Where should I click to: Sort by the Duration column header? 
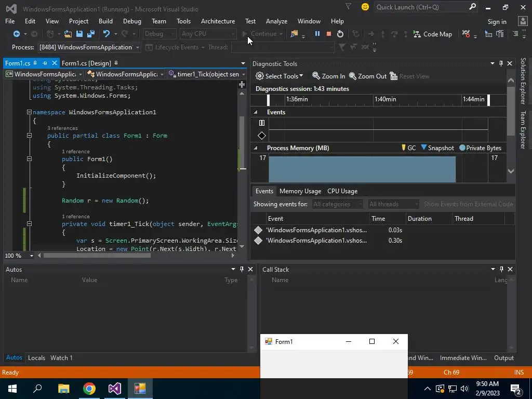pos(429,219)
